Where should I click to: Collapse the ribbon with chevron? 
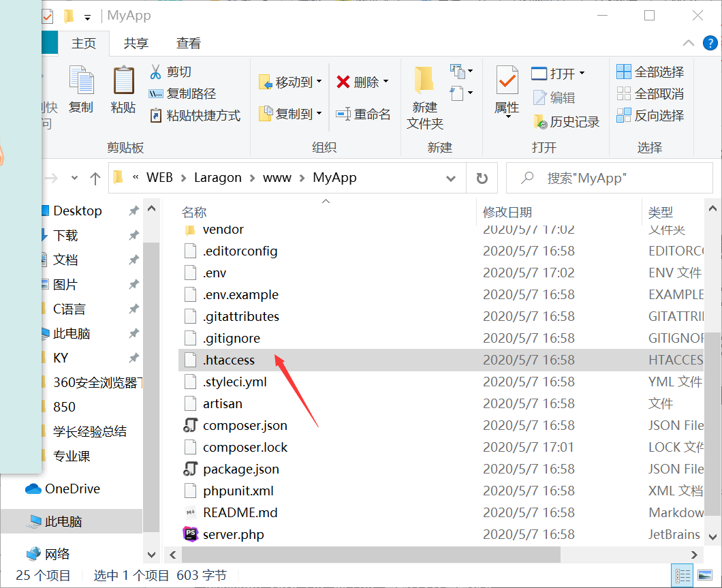pos(689,43)
